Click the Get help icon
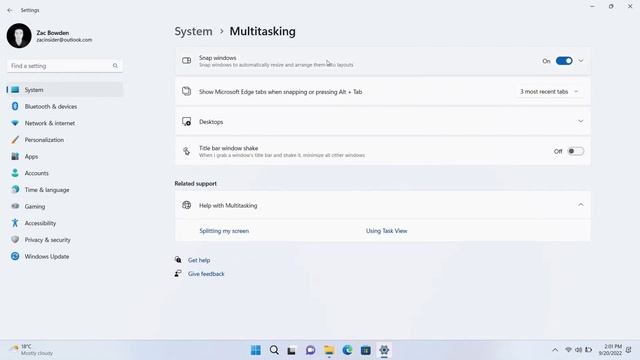Image resolution: width=640 pixels, height=360 pixels. pos(178,260)
